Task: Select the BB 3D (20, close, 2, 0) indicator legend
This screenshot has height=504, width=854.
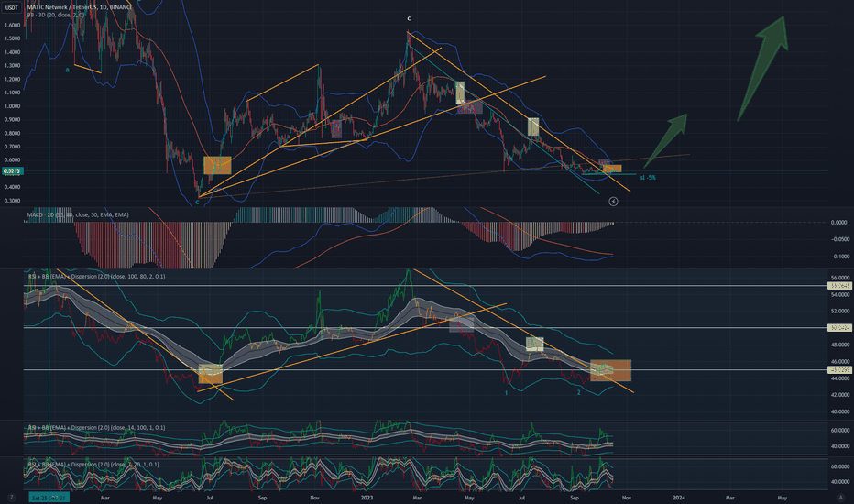Action: pyautogui.click(x=55, y=16)
